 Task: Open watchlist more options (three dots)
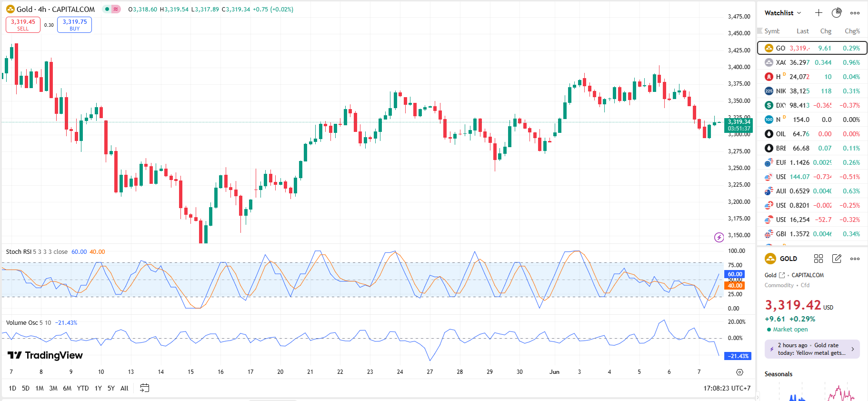[855, 13]
